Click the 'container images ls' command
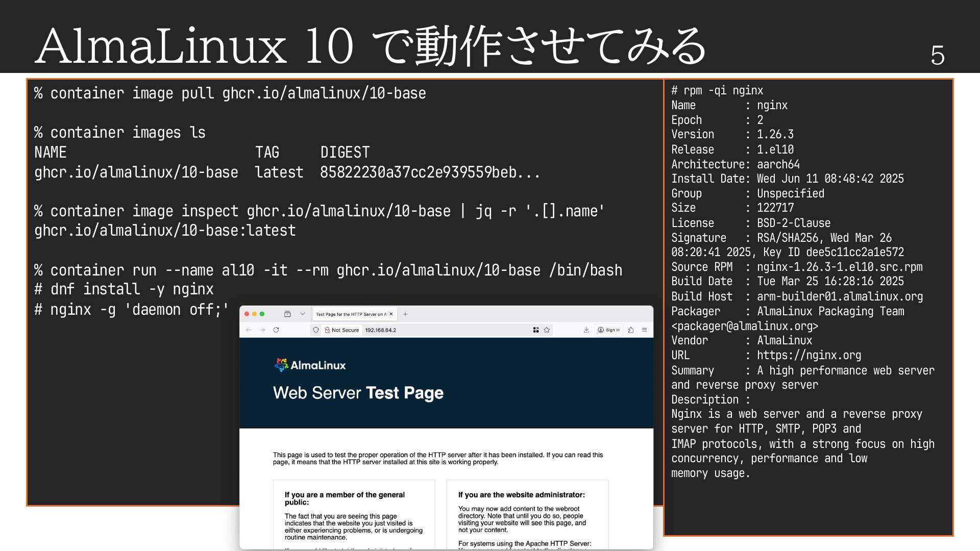The height and width of the screenshot is (551, 980). click(x=120, y=133)
